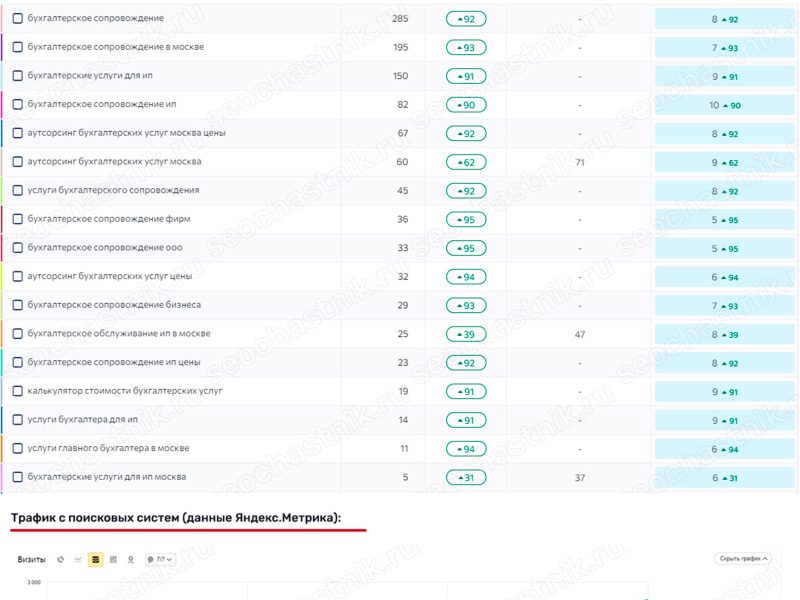Enable checkbox for услуги бухгалтера для ип
Image resolution: width=800 pixels, height=600 pixels.
coord(18,420)
